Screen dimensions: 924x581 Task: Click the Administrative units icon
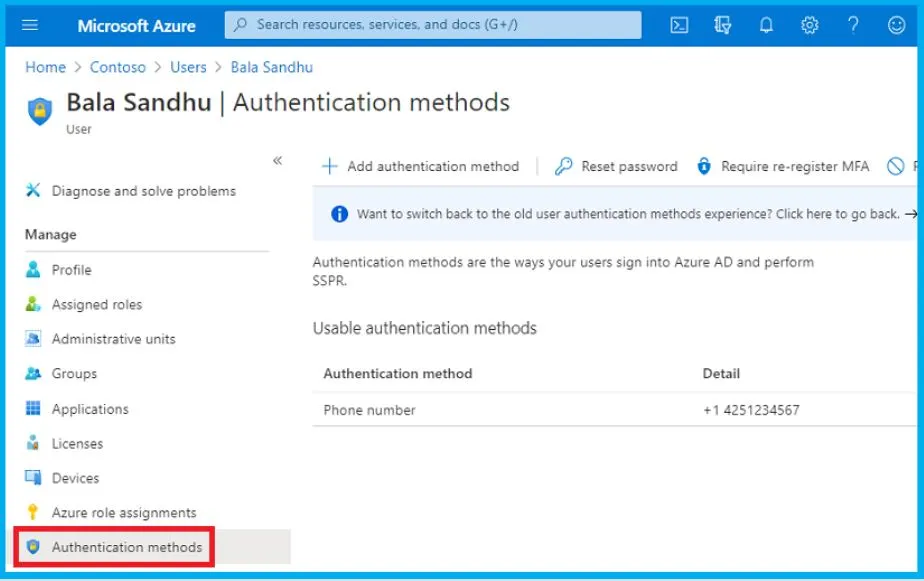tap(33, 339)
